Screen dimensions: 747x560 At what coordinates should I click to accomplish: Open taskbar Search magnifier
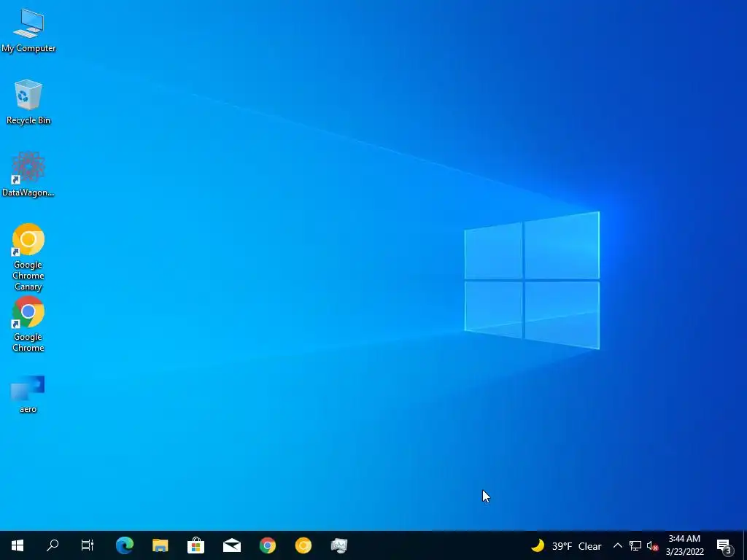click(x=53, y=545)
